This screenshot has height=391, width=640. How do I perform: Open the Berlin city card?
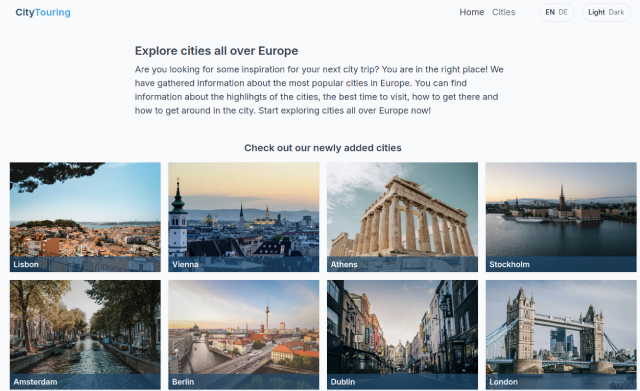pyautogui.click(x=244, y=335)
